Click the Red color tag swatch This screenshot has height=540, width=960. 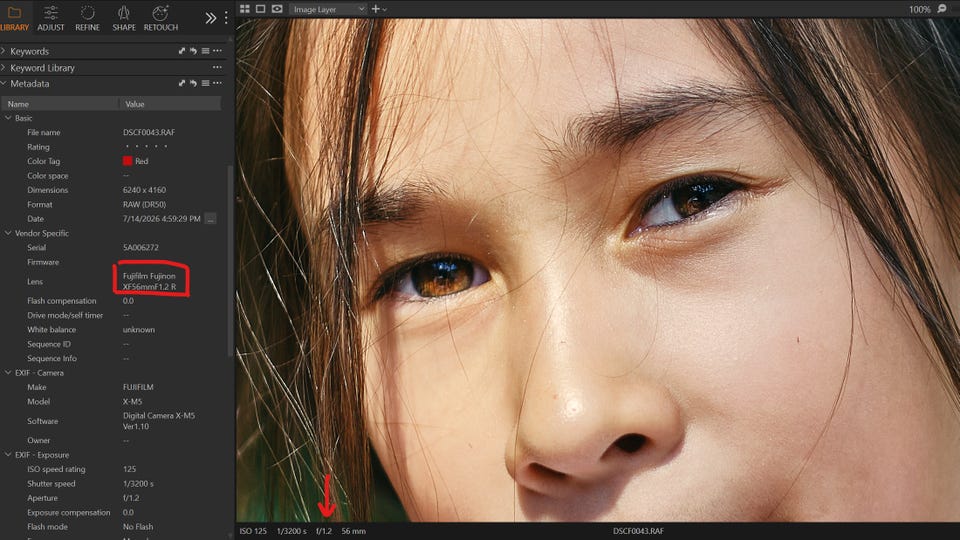[127, 161]
